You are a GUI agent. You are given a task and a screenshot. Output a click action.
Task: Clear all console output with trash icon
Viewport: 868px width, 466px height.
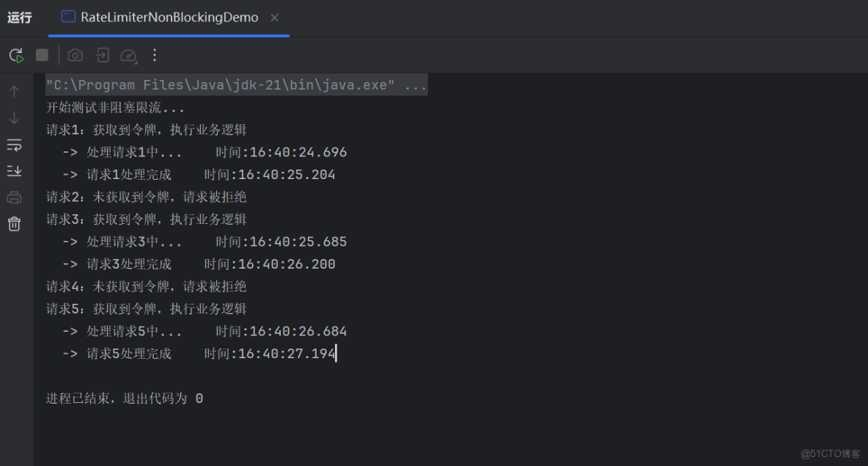point(14,223)
